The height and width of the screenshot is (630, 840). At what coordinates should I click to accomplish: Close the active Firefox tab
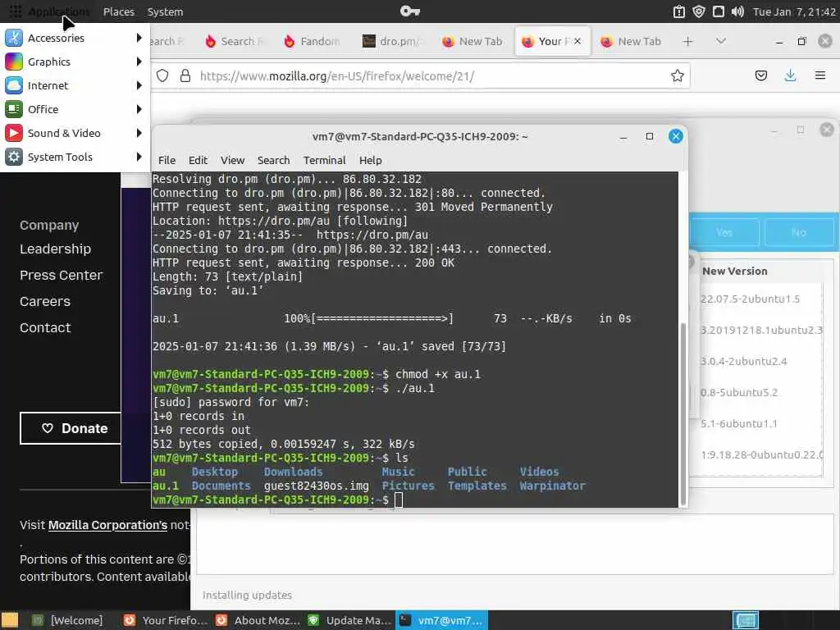pyautogui.click(x=577, y=41)
